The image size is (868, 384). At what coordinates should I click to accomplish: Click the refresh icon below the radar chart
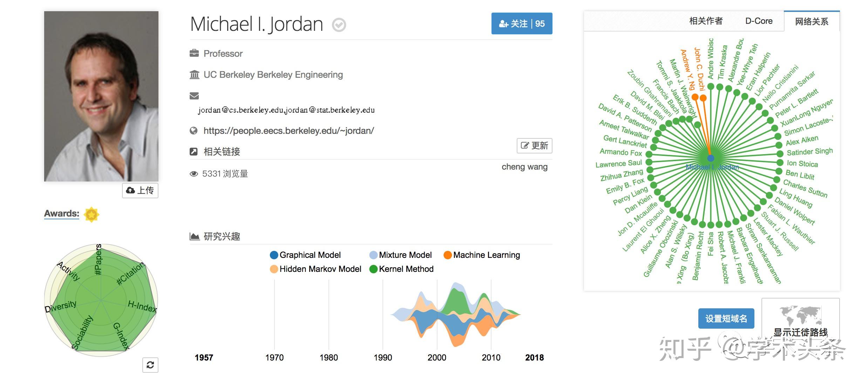click(x=150, y=365)
